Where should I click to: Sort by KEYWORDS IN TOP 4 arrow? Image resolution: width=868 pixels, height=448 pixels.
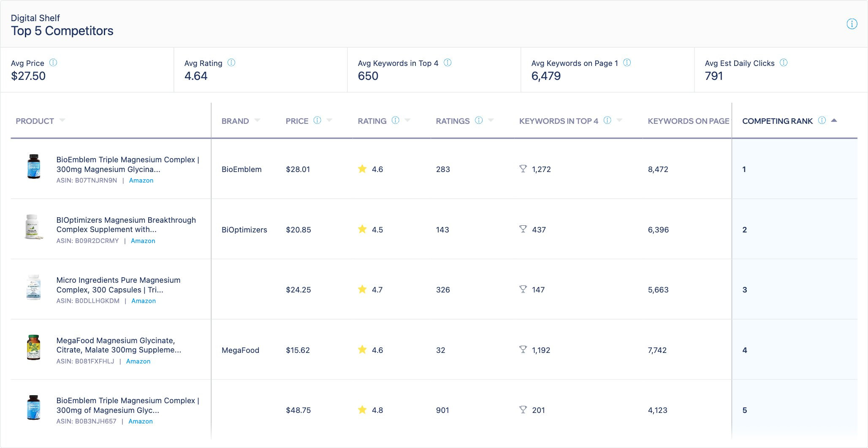click(620, 120)
